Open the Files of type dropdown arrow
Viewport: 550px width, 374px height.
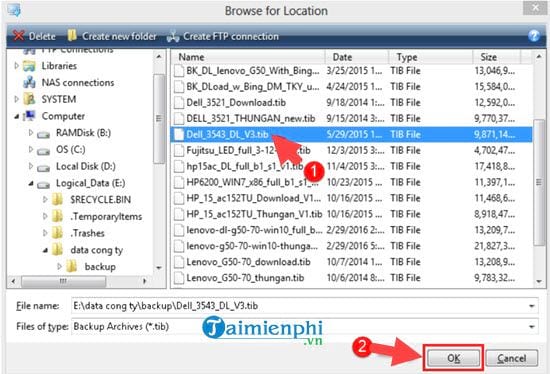pyautogui.click(x=532, y=327)
